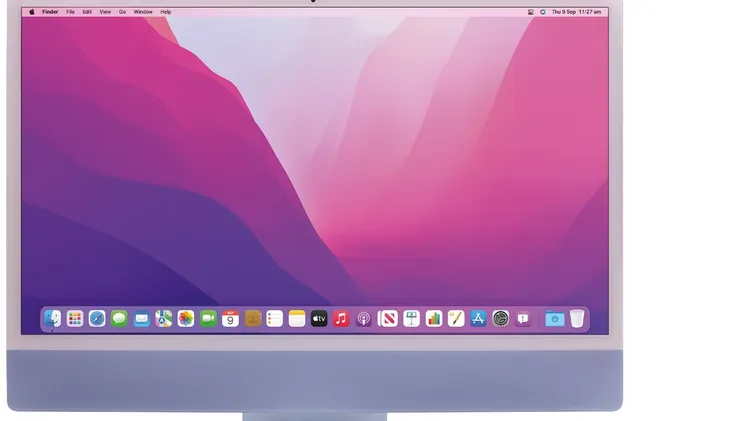Screen dimensions: 750x421
Task: Open the Help menu
Action: pyautogui.click(x=165, y=12)
